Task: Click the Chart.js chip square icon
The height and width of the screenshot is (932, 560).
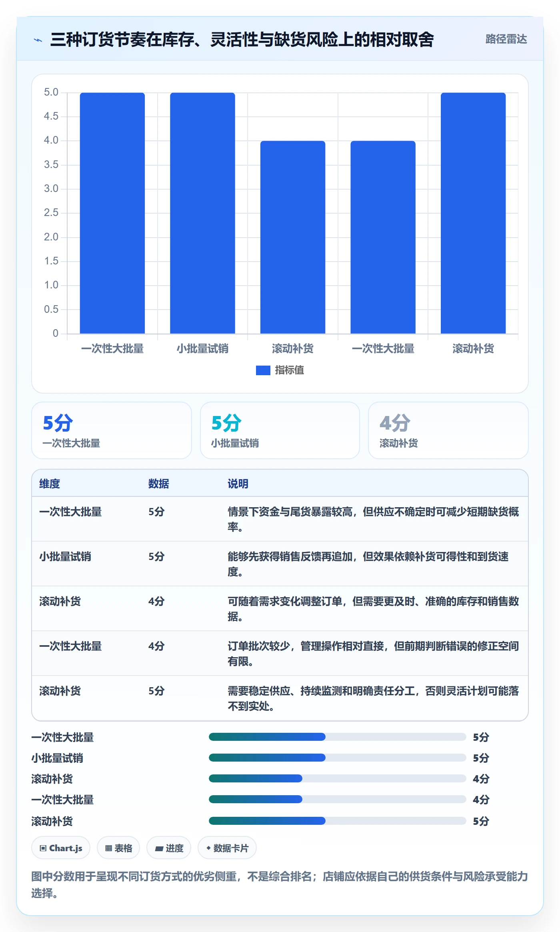Action: point(43,848)
